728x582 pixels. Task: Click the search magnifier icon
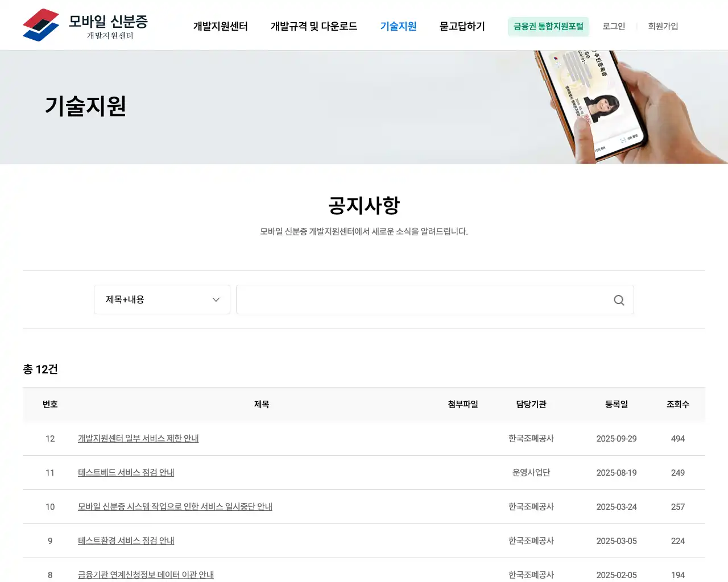coord(618,300)
